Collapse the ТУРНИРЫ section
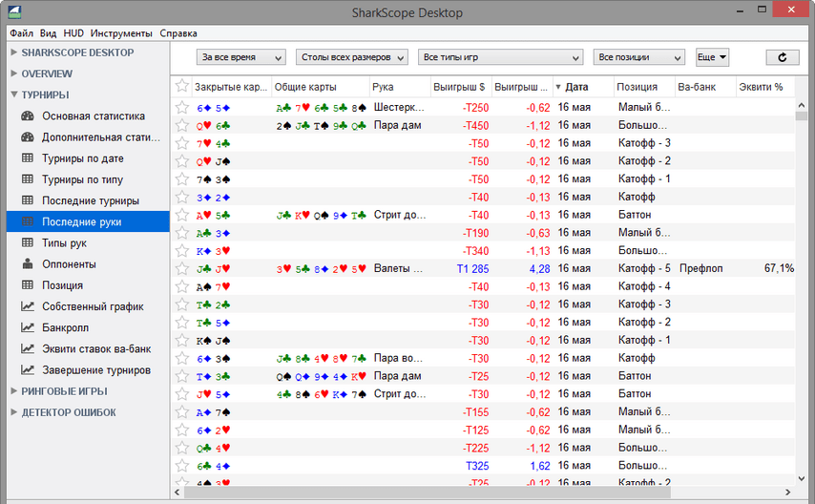 [x=14, y=94]
